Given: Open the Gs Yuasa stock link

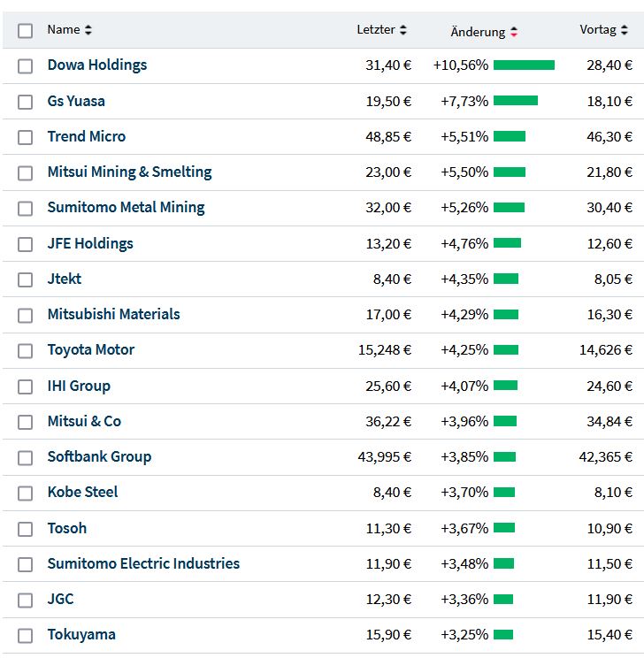Looking at the screenshot, I should (x=76, y=101).
